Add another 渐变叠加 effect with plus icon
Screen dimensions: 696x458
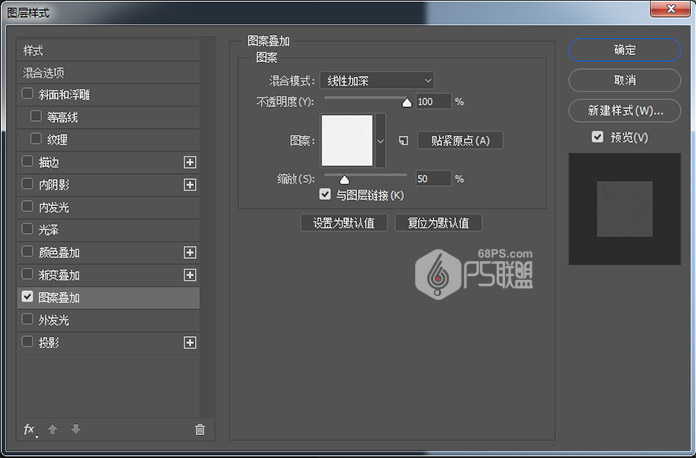[190, 275]
